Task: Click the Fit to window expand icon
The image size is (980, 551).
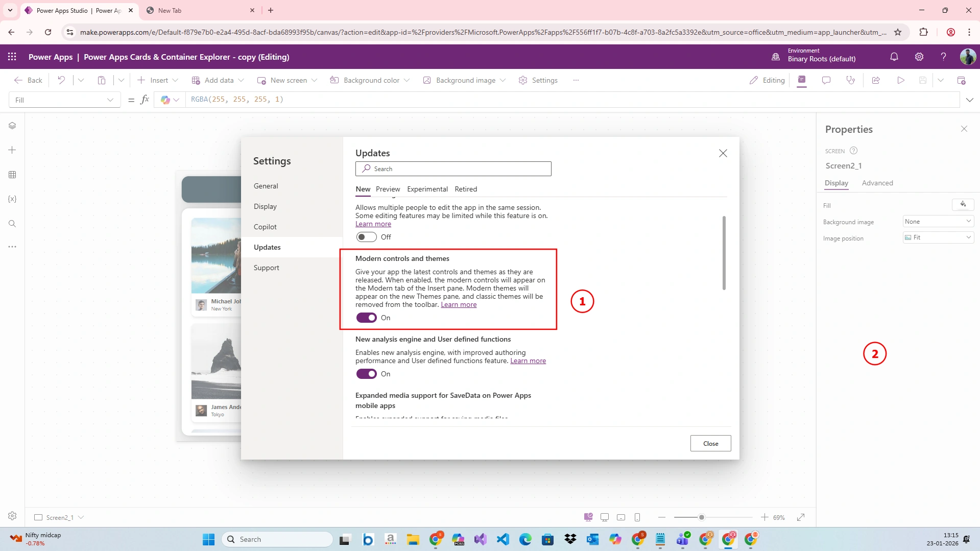Action: coord(801,517)
